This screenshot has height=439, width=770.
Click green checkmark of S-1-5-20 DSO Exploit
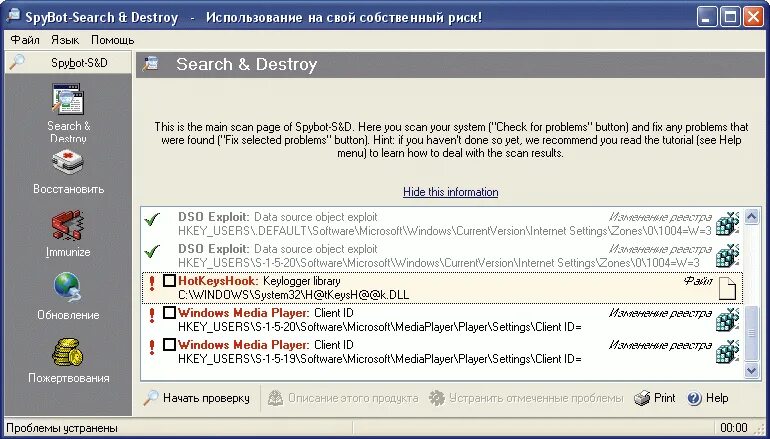click(x=152, y=251)
